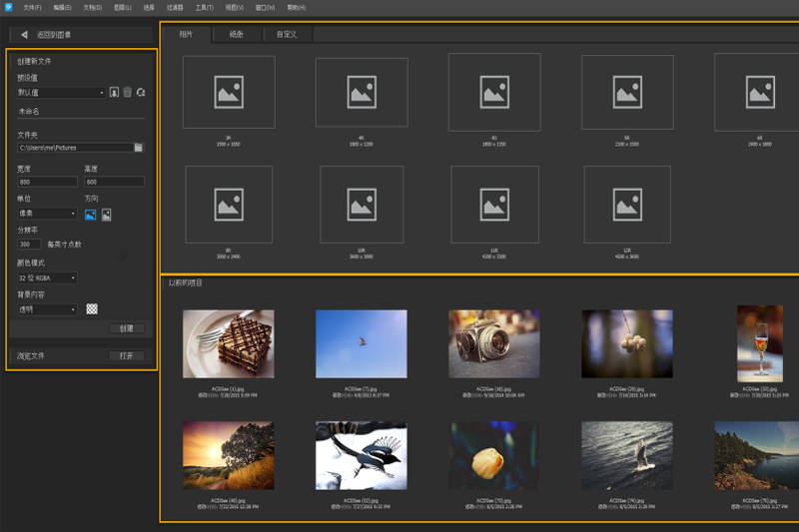This screenshot has width=799, height=532.
Task: Expand the 颜色模式 32 位 RGBA dropdown
Action: 47,277
